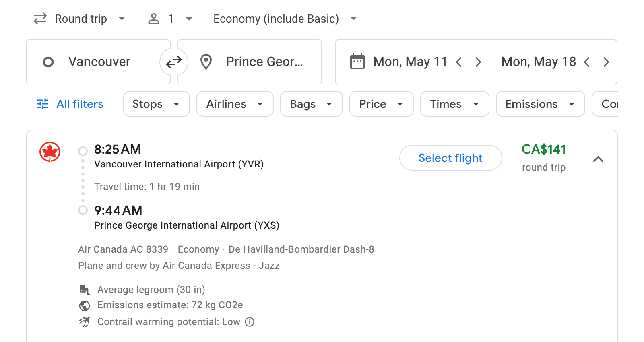Open the Stops filter dropdown

click(x=156, y=104)
